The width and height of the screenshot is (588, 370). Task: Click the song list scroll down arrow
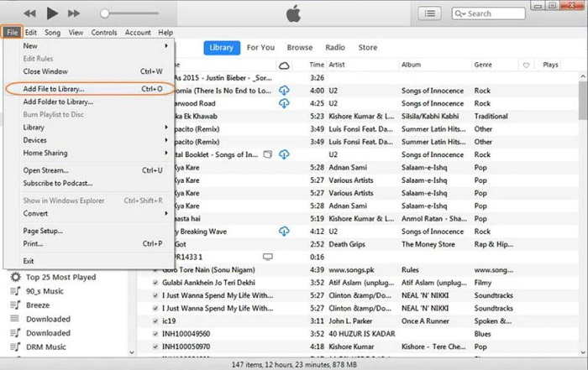click(x=583, y=352)
